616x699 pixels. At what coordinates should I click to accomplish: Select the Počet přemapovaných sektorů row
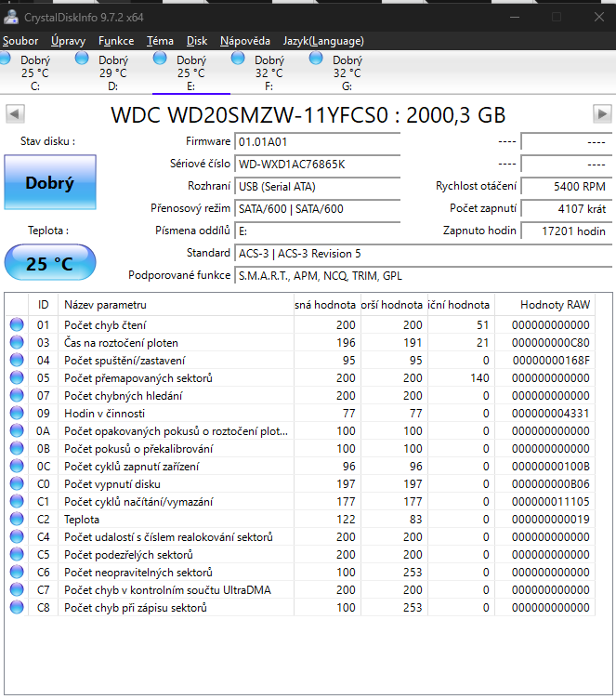click(x=300, y=377)
